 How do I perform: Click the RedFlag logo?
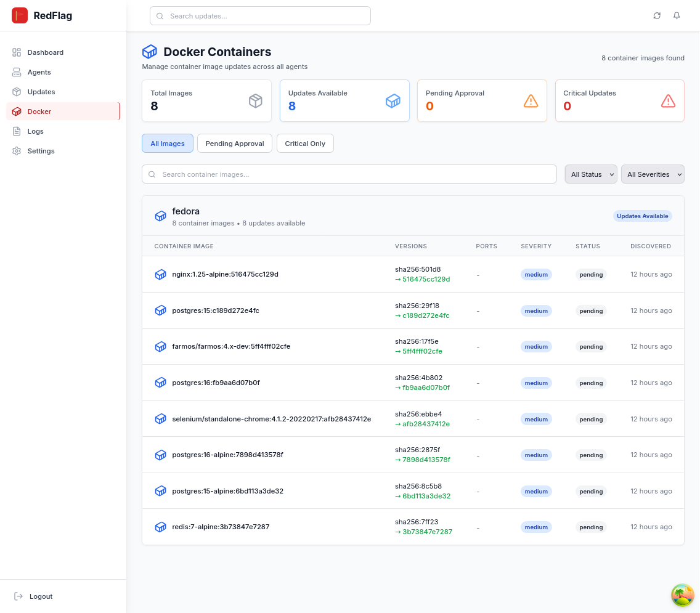pyautogui.click(x=37, y=15)
